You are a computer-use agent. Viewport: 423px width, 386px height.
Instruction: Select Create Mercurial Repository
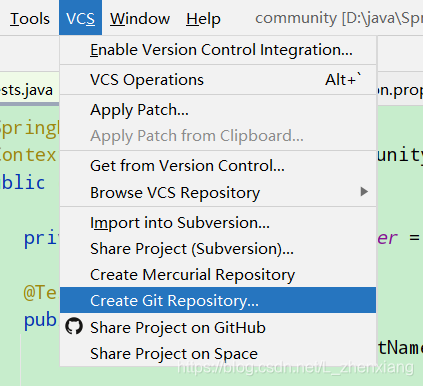coord(218,275)
